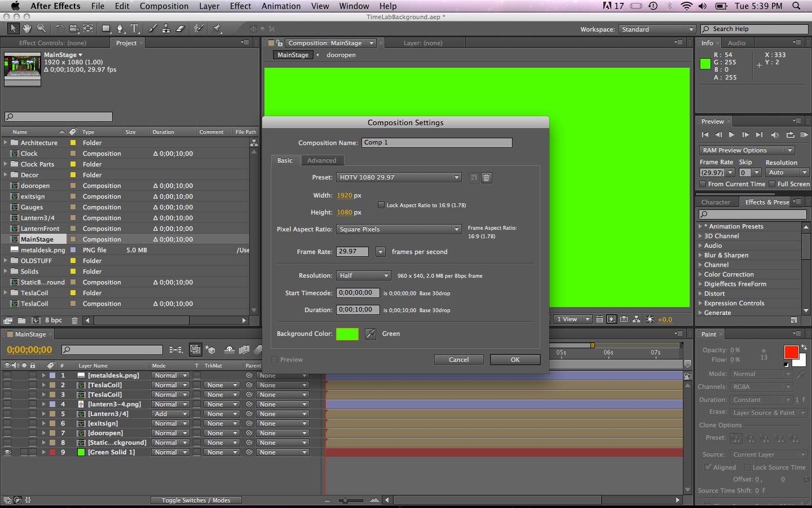The image size is (812, 508).
Task: Open frame rate dropdown arrow
Action: coord(381,252)
